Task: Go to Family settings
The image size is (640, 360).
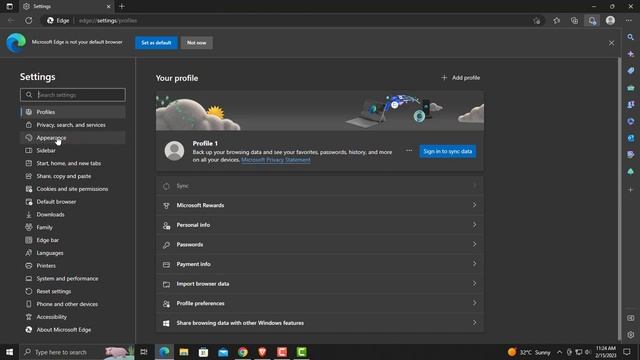Action: point(73,227)
